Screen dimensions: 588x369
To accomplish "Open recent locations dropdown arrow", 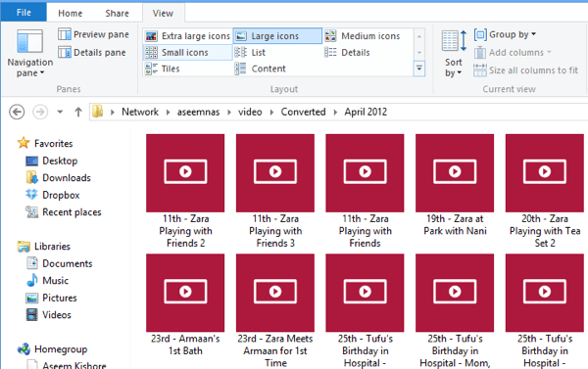I will [x=60, y=112].
